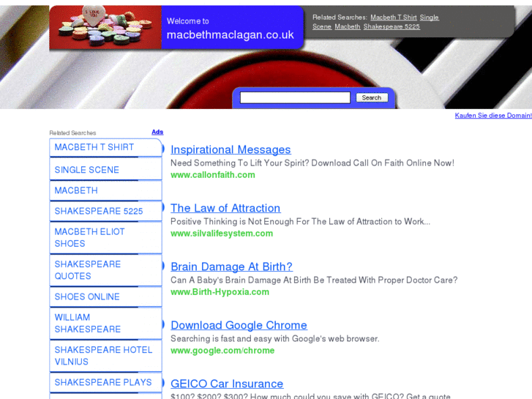The image size is (532, 399).
Task: Click inside the search text box
Action: [x=295, y=97]
